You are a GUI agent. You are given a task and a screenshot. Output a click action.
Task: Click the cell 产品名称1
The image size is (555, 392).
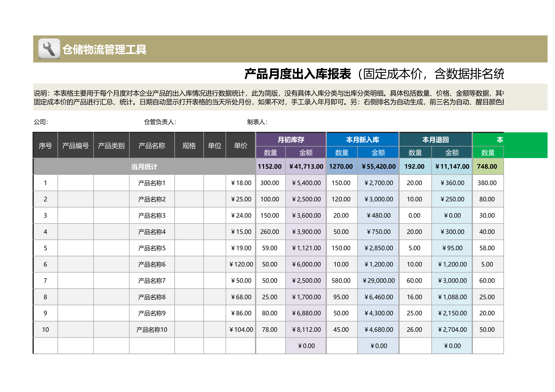(x=152, y=183)
